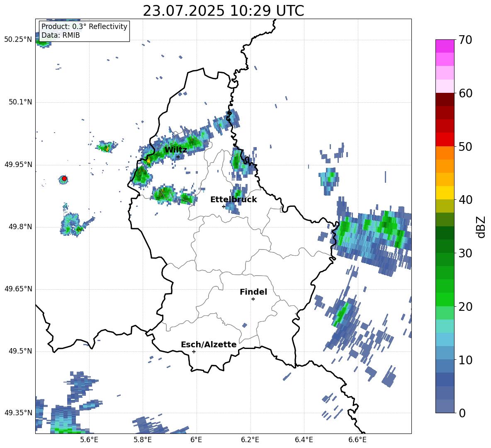This screenshot has height=448, width=491.
Task: Click the bright green colorbar segment at 20
Action: click(x=445, y=299)
